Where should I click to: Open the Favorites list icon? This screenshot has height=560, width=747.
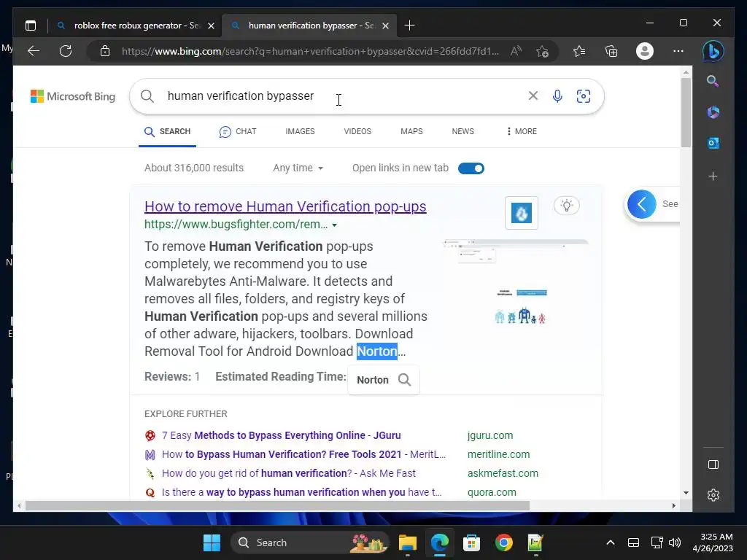[579, 51]
